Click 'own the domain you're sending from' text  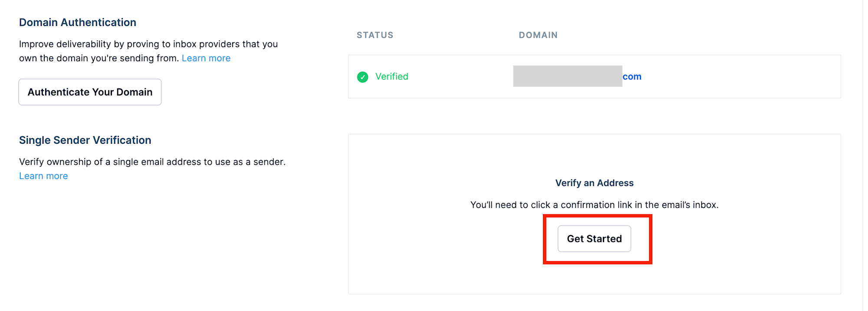point(99,58)
